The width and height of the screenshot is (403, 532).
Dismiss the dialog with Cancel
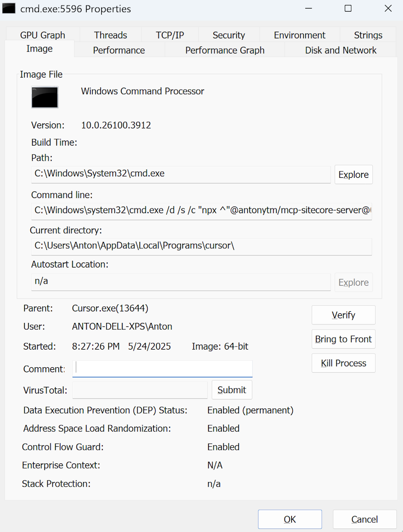(364, 519)
